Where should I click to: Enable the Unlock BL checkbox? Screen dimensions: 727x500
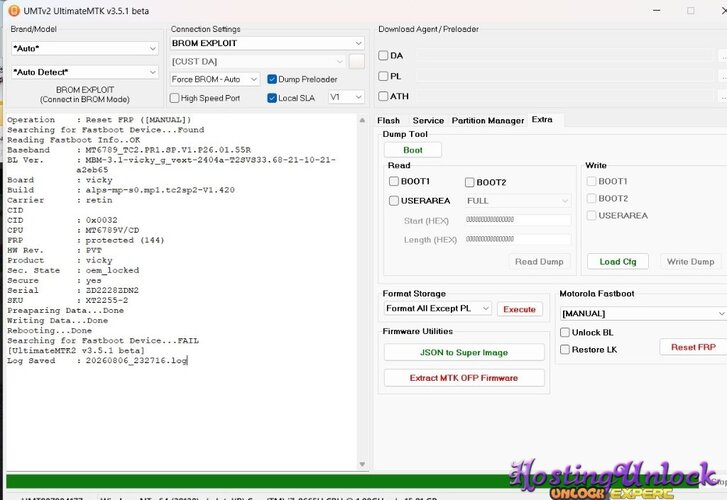click(x=565, y=332)
